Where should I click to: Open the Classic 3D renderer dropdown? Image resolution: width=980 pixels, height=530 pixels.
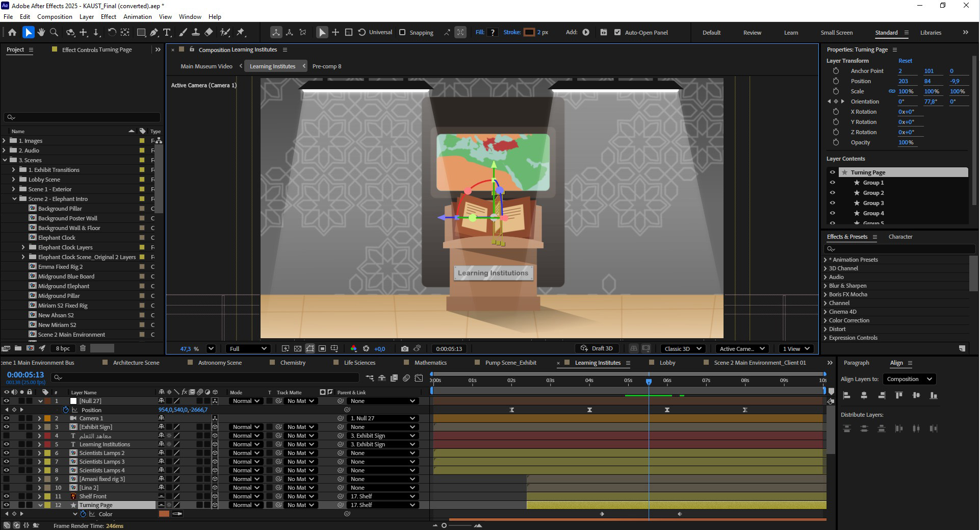[x=683, y=349]
